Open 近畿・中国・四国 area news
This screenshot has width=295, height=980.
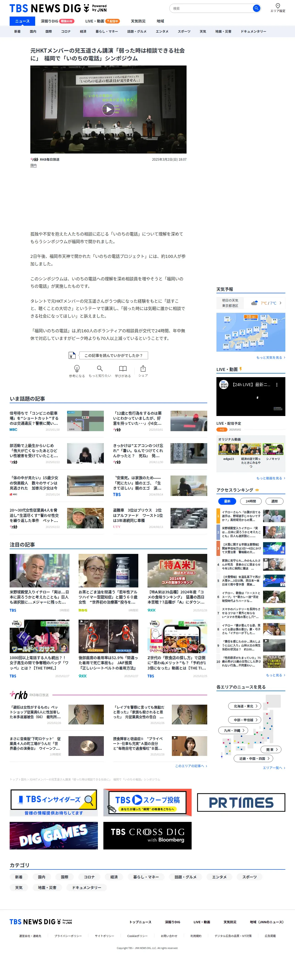point(254,758)
